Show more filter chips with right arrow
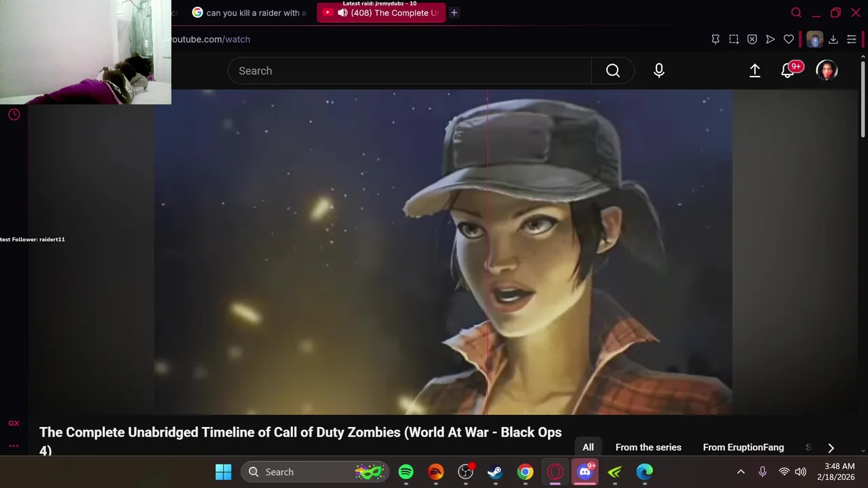The width and height of the screenshot is (868, 488). 831,447
